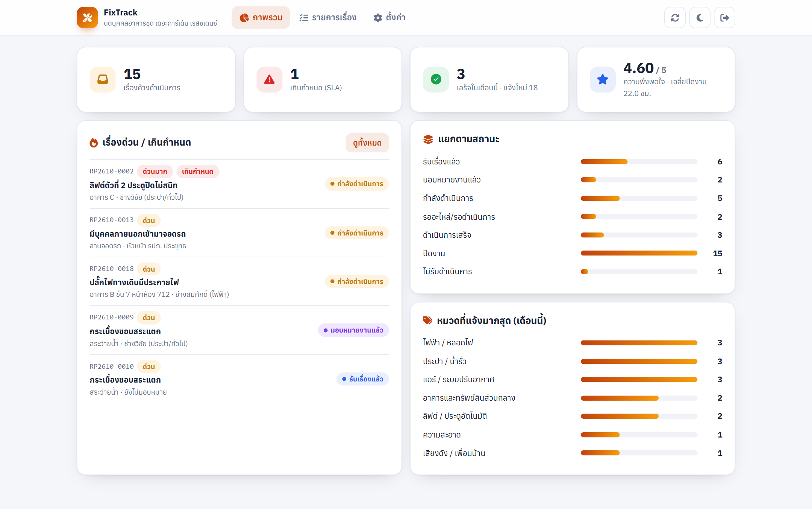Click the ประปา / น้ำรั่ว category label
Viewport: 812px width, 509px height.
coord(445,361)
